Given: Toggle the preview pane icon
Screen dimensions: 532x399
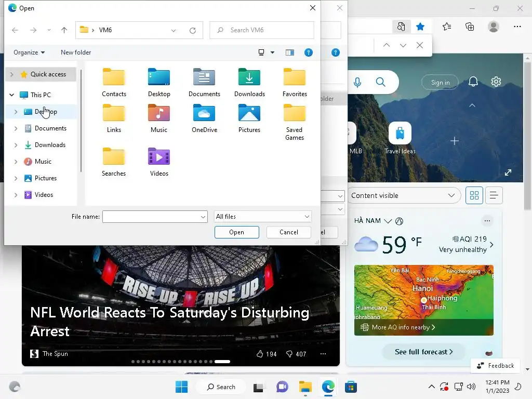Looking at the screenshot, I should (x=290, y=52).
